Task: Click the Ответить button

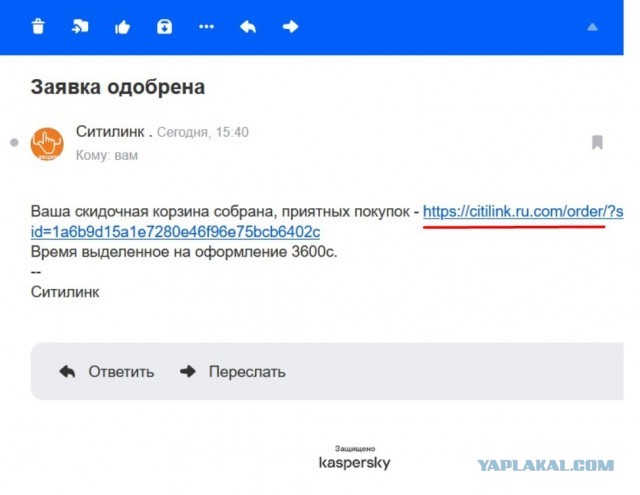Action: click(x=107, y=372)
